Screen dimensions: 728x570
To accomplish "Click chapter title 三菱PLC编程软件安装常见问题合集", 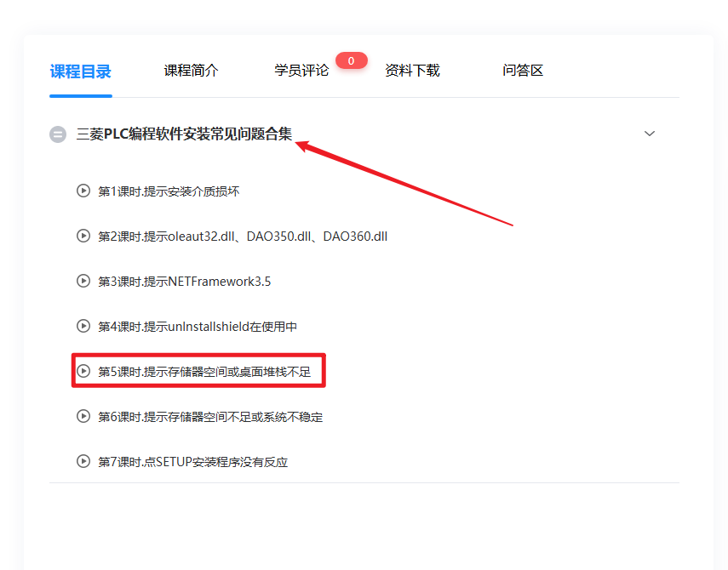I will point(184,134).
